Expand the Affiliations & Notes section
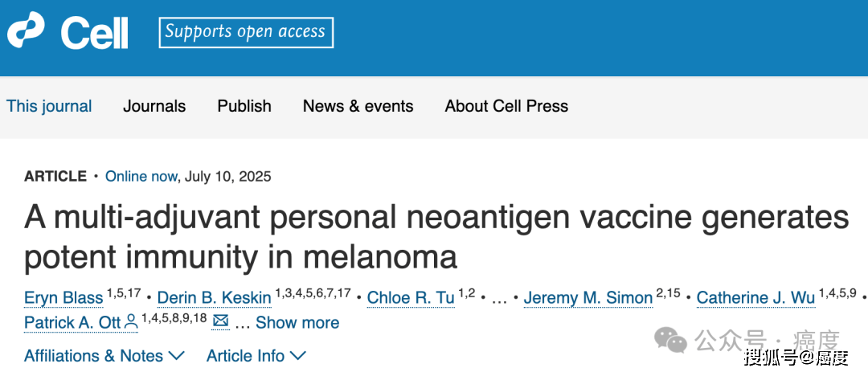868x376 pixels. tap(104, 356)
